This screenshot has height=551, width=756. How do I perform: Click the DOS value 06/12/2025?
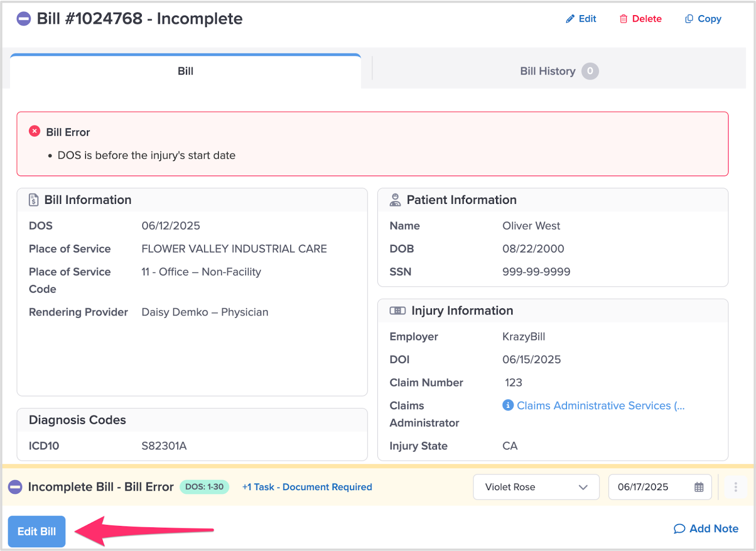[x=171, y=226]
